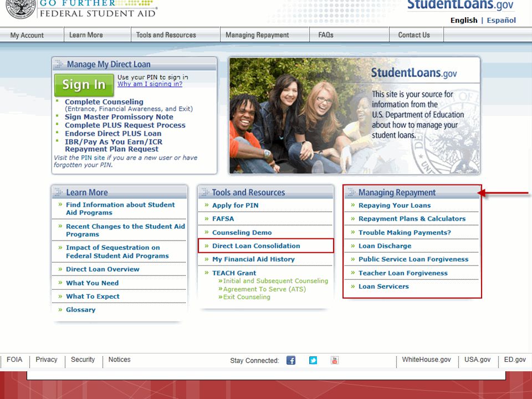532x399 pixels.
Task: Open Initial and Subsequent Counseling link
Action: tap(275, 281)
